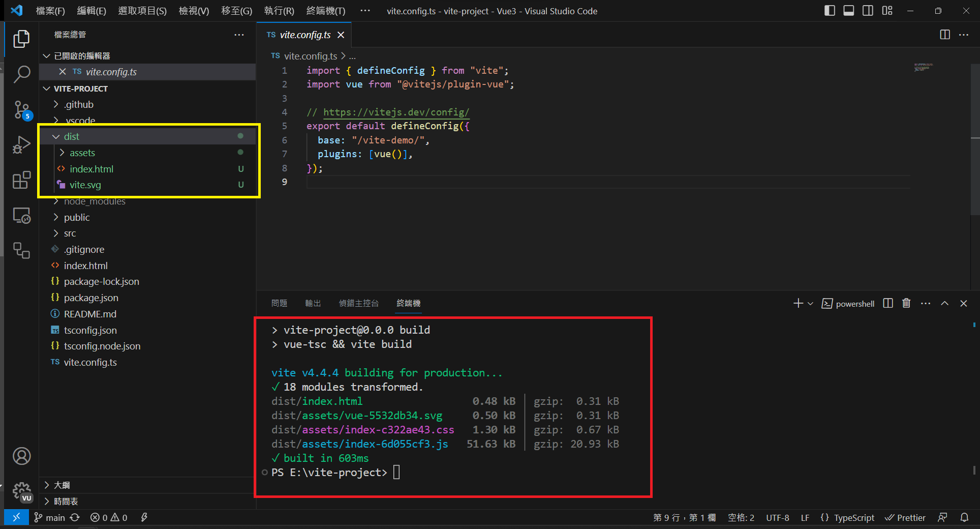Switch to the 偵錯主控台 panel tab

(359, 303)
